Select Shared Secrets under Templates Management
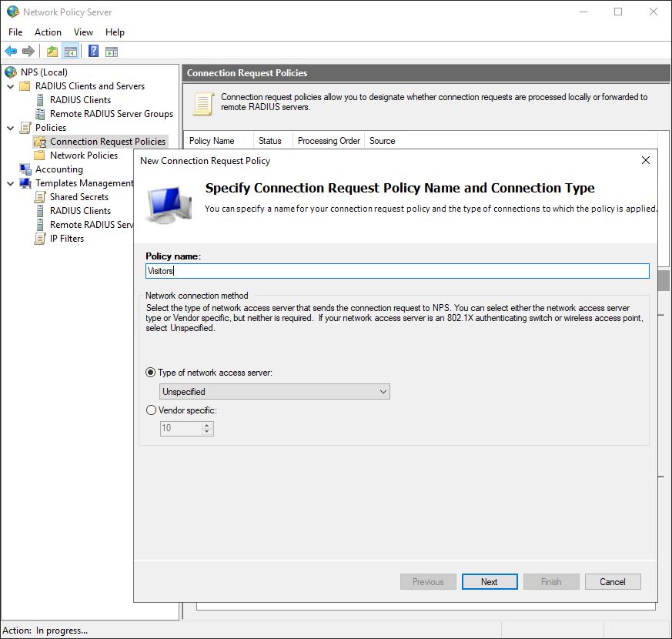 [x=79, y=197]
